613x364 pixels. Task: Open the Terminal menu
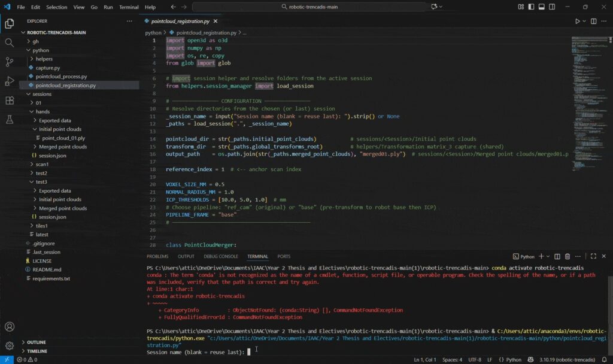(129, 7)
